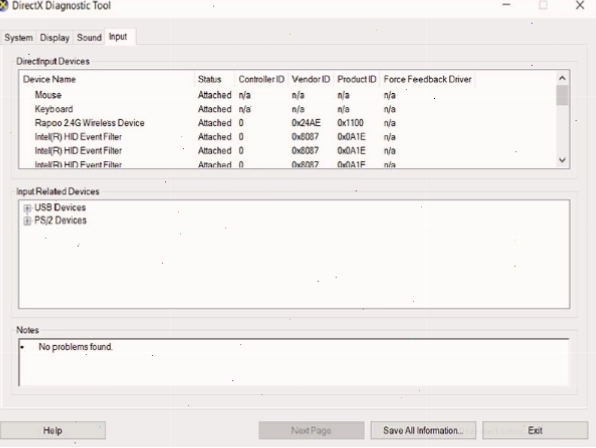Screen dimensions: 596x448
Task: Exit the diagnostic tool via Exit button
Action: click(535, 431)
